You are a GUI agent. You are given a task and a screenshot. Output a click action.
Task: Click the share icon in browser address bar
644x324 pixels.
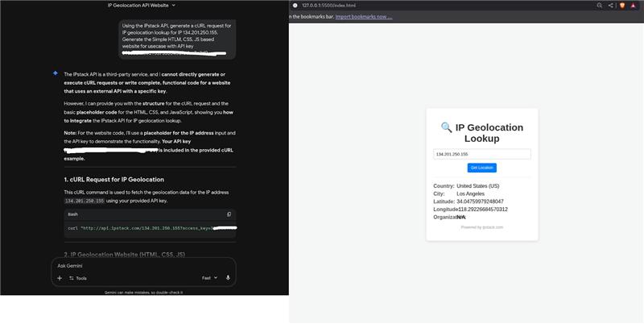[x=610, y=5]
